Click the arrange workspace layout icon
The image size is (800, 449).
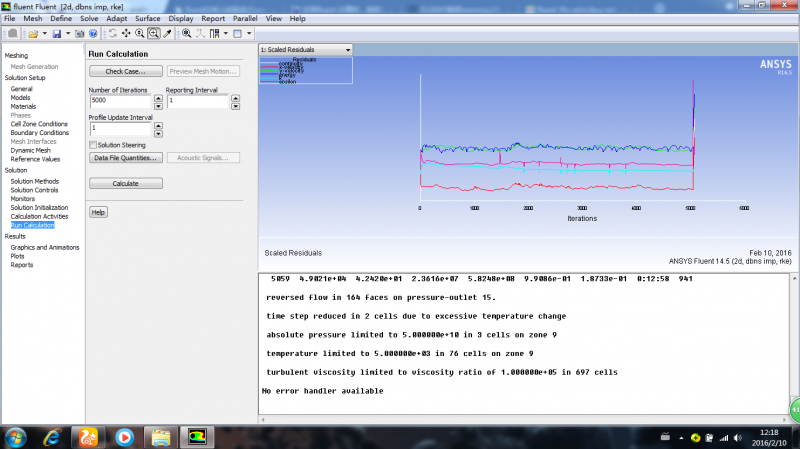pos(215,34)
